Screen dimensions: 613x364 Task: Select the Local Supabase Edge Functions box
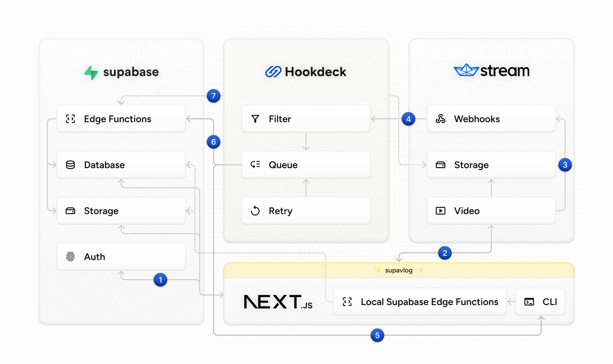tap(420, 302)
